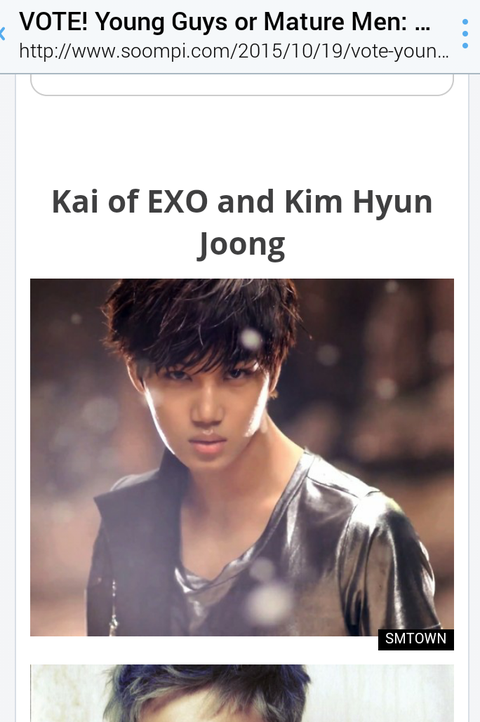This screenshot has height=722, width=480.
Task: Open the three-dot overflow menu
Action: (x=465, y=33)
